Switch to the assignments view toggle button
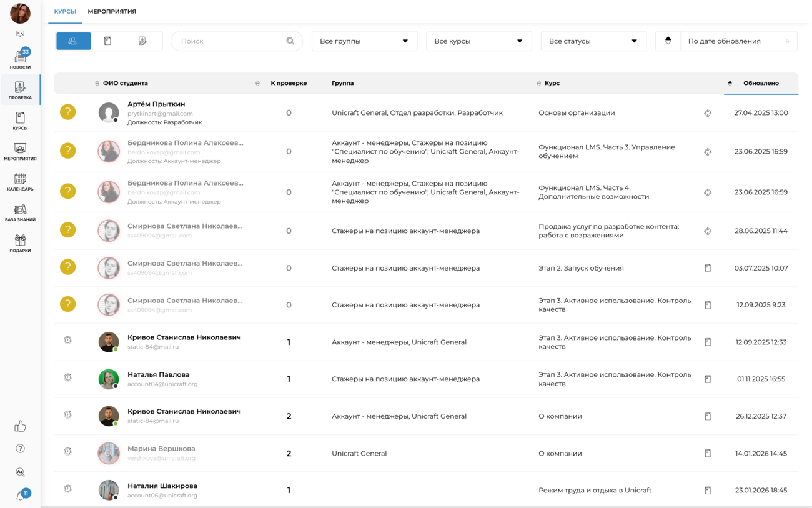 pyautogui.click(x=142, y=41)
